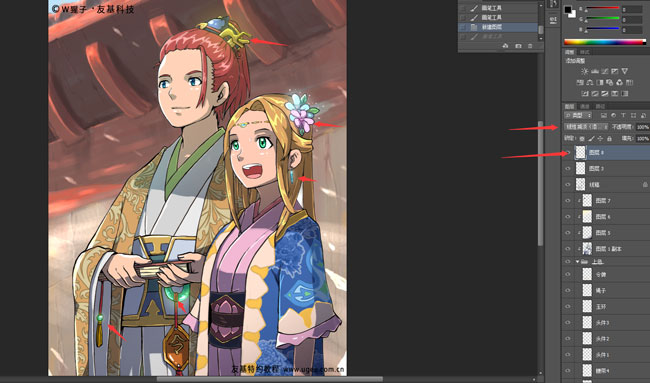The width and height of the screenshot is (650, 383).
Task: Toggle visibility of layer 图层 7
Action: click(568, 201)
